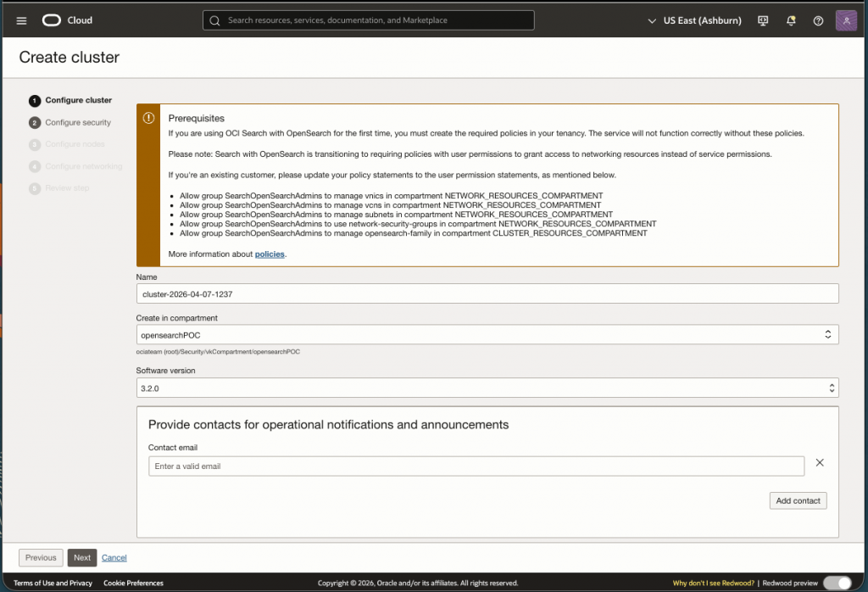Open the Create in compartment dropdown
The height and width of the screenshot is (592, 868).
pos(487,335)
